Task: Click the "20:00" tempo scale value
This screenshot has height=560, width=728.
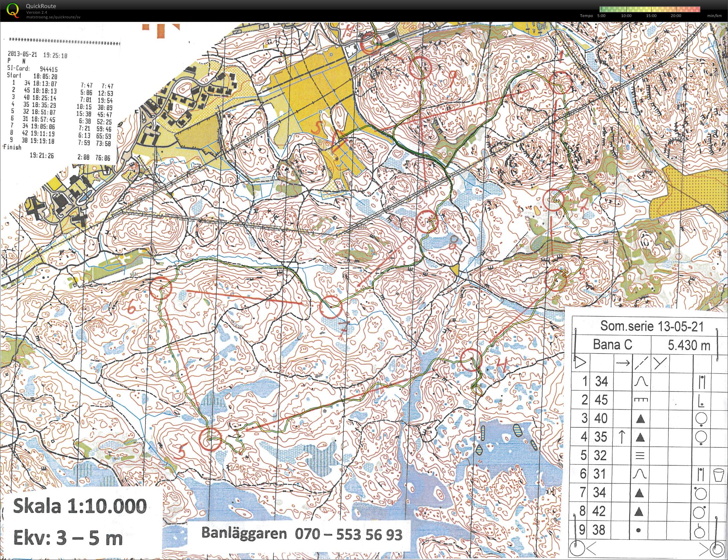Action: [x=676, y=16]
